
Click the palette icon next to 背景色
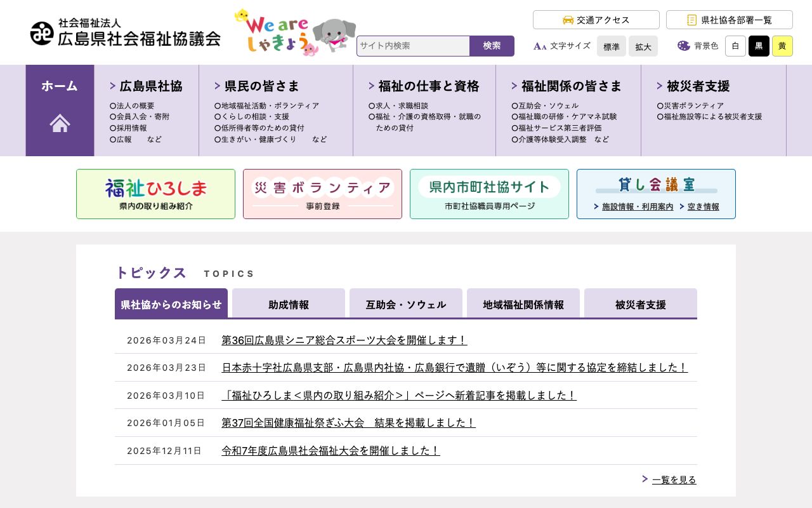(x=684, y=46)
